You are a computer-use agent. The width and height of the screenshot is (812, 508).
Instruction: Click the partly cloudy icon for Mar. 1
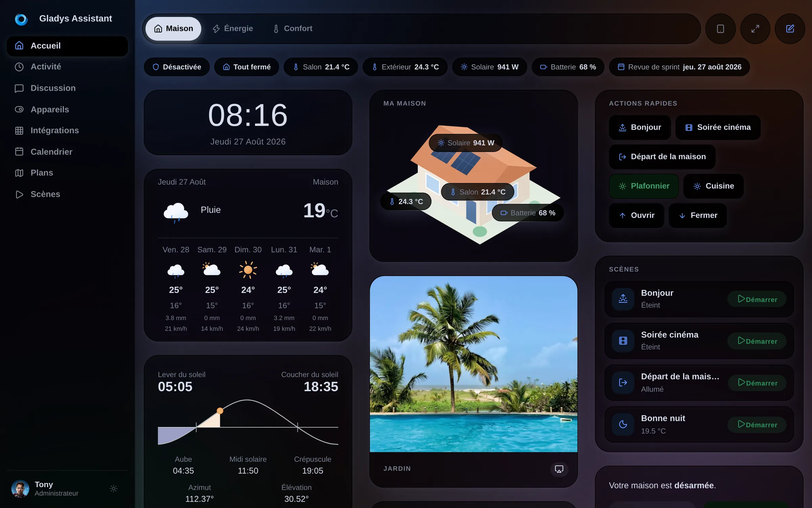point(320,270)
